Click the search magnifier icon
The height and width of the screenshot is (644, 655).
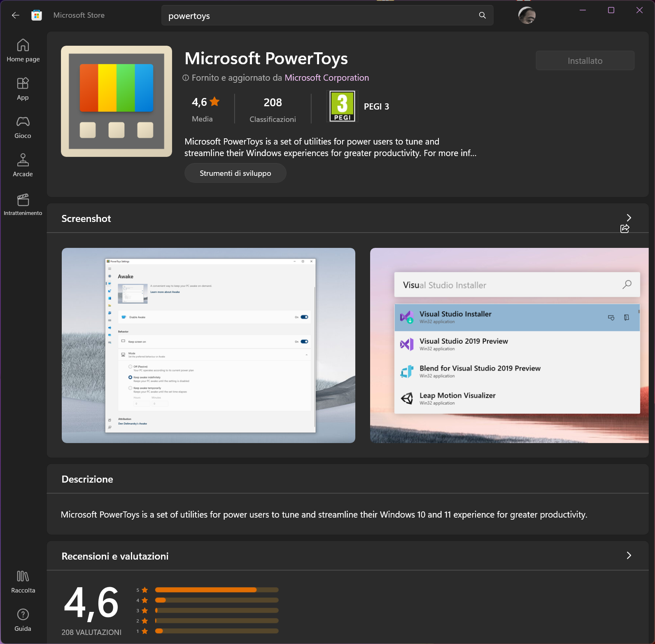coord(483,15)
